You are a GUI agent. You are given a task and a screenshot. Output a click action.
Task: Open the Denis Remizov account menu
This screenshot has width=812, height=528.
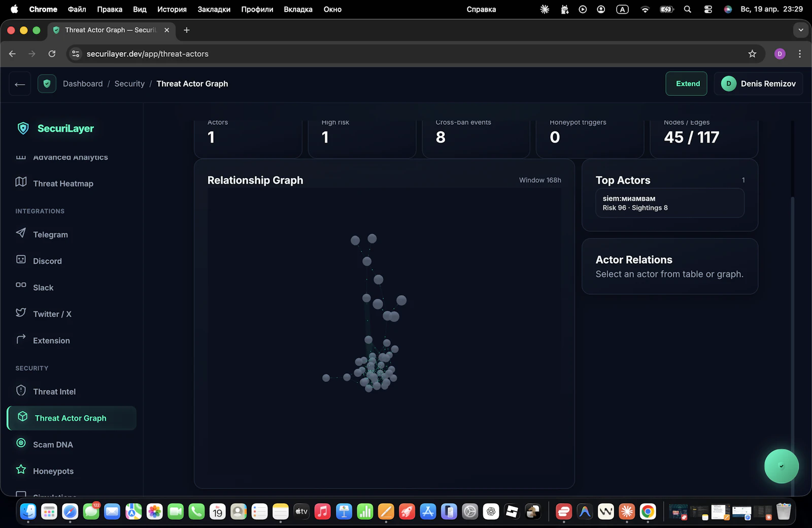tap(758, 83)
